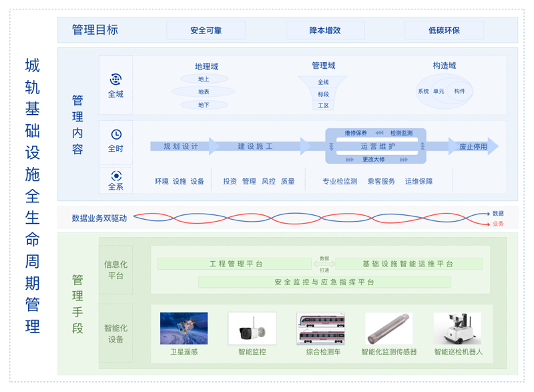The height and width of the screenshot is (392, 534).
Task: Select the 低碳环保 goal box
Action: click(444, 30)
